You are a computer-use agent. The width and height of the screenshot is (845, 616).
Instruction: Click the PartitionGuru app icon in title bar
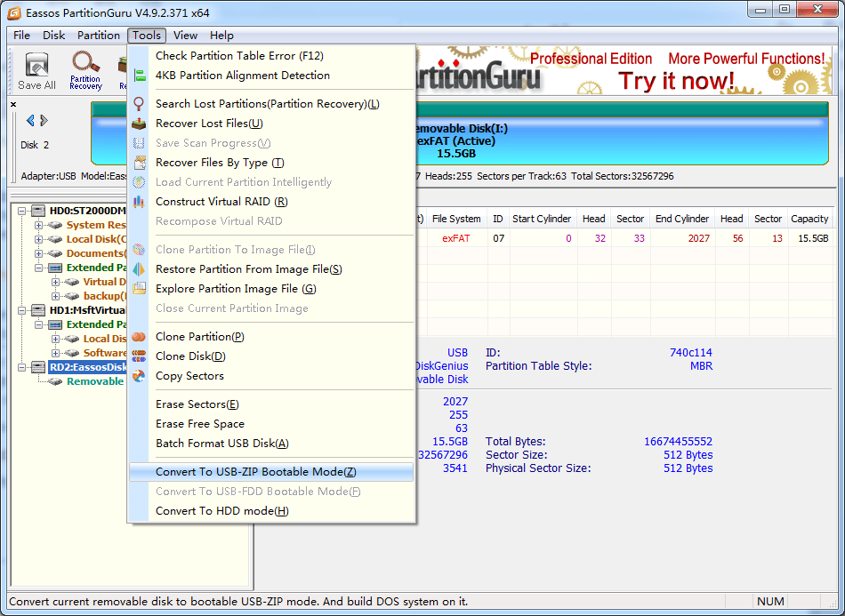(x=14, y=12)
